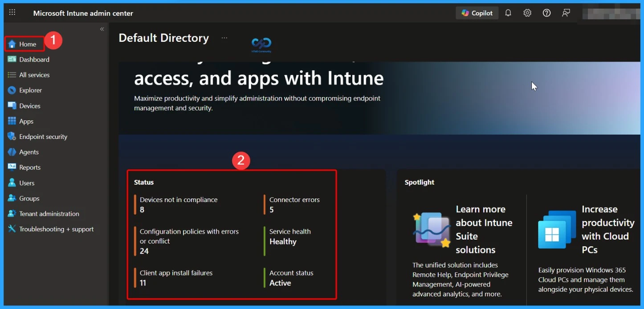644x309 pixels.
Task: Open the app launcher waffle icon
Action: [x=12, y=13]
